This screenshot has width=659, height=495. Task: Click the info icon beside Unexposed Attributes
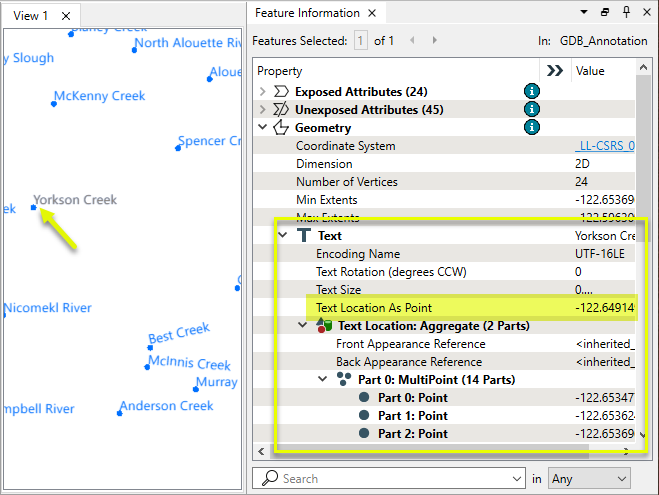(532, 109)
